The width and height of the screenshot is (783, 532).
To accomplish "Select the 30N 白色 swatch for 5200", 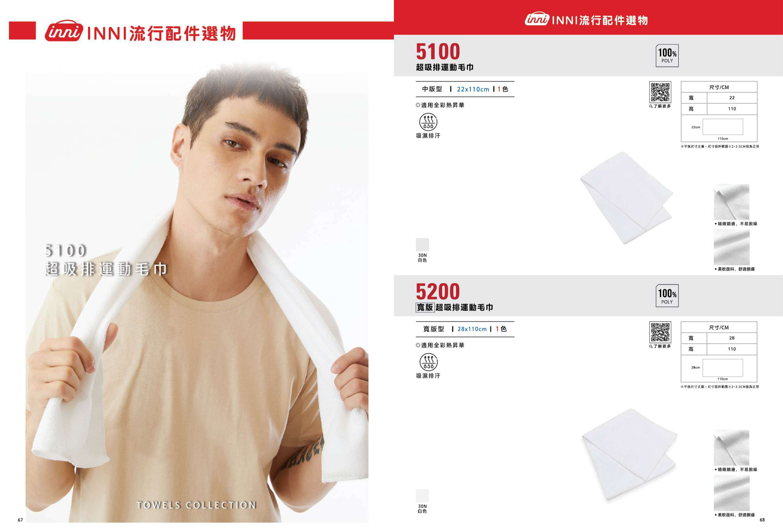I will click(422, 496).
